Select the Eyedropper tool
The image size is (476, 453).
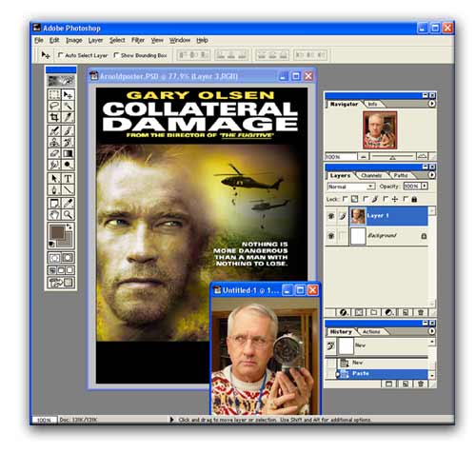coord(68,203)
